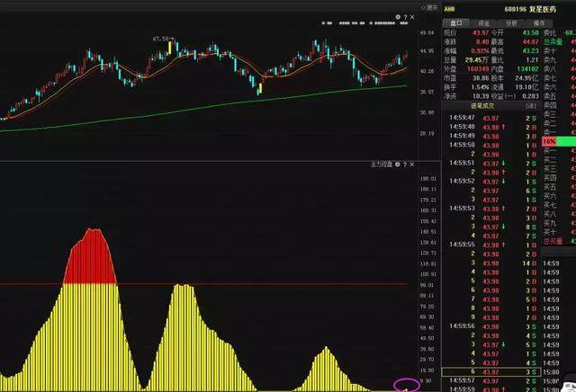Viewport: 576px width, 392px height.
Task: Click help icon beside 主力控盘 indicator
Action: (x=405, y=165)
